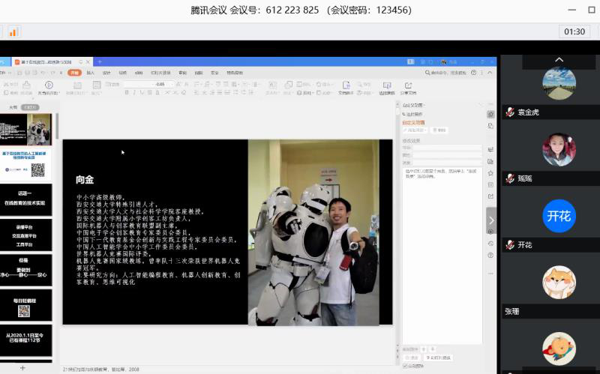Image resolution: width=600 pixels, height=374 pixels.
Task: Toggle bold formatting in ribbon
Action: [x=127, y=93]
